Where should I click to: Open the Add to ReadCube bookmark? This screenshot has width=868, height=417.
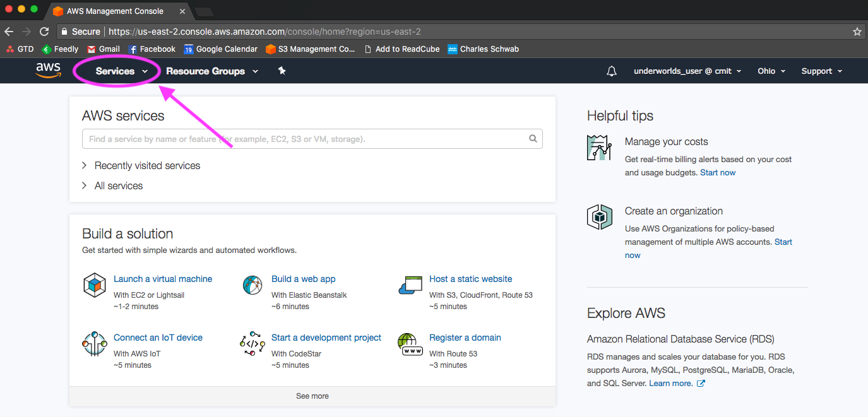[x=401, y=49]
